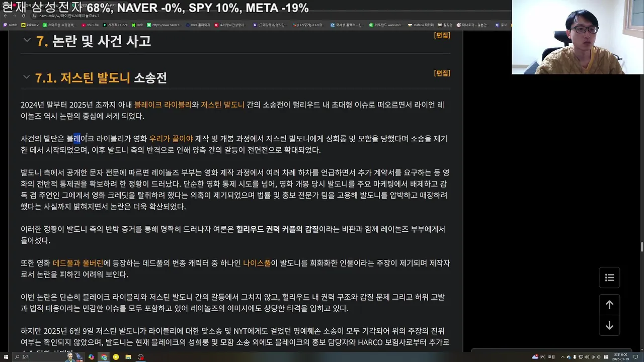Edit section 7 via its 편집 link
The image size is (644, 362).
click(442, 35)
